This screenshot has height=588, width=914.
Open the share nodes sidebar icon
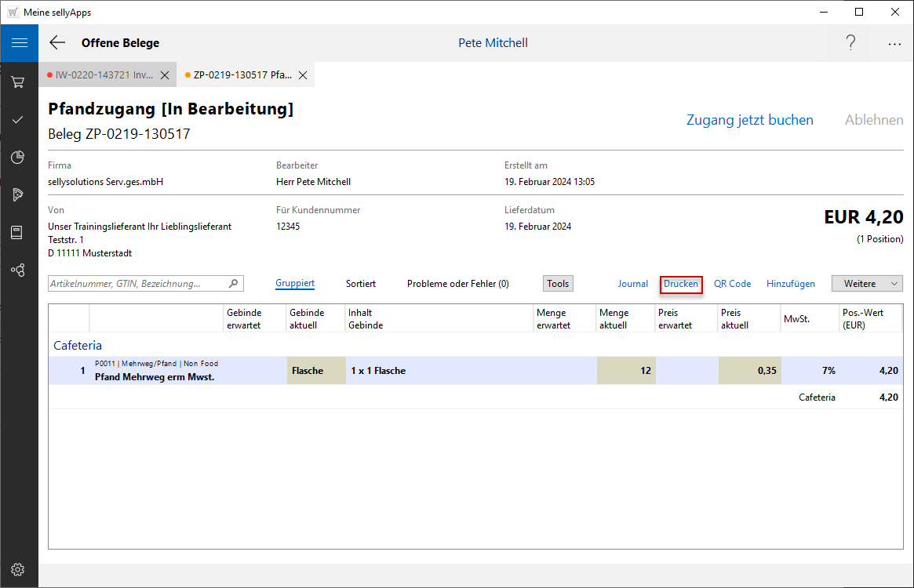[x=18, y=270]
